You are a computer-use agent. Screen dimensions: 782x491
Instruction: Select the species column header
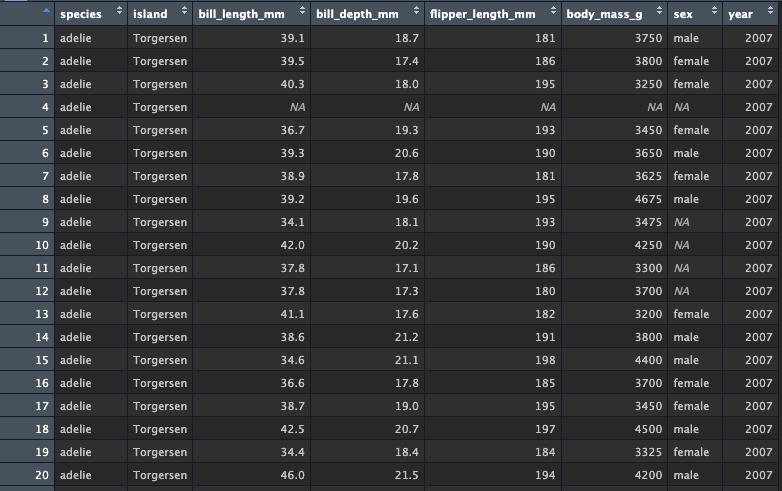click(x=81, y=14)
